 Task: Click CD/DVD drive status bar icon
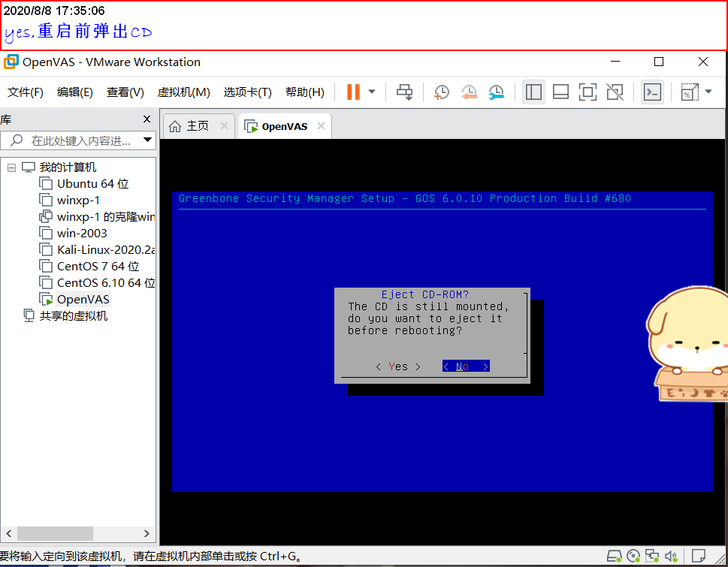point(633,556)
